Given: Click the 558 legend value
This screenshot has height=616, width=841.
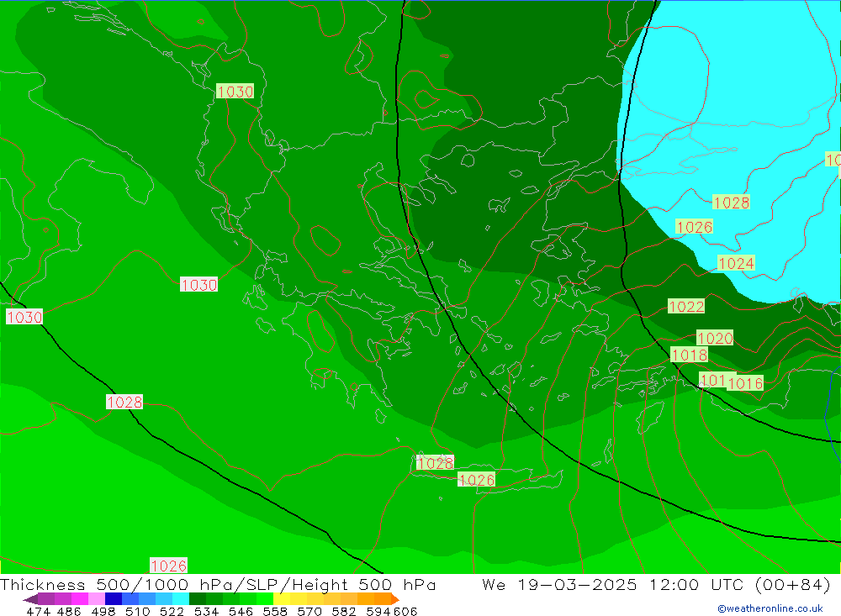Looking at the screenshot, I should 275,611.
